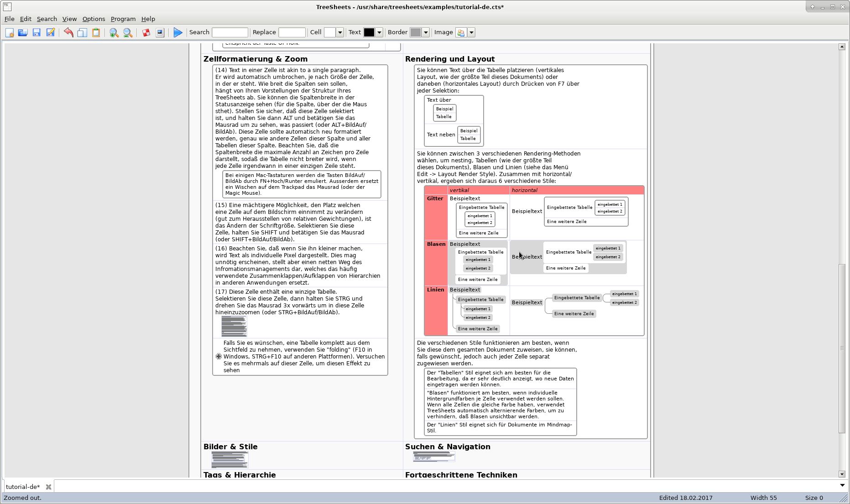
Task: Click the Save As icon with pencil
Action: (50, 32)
